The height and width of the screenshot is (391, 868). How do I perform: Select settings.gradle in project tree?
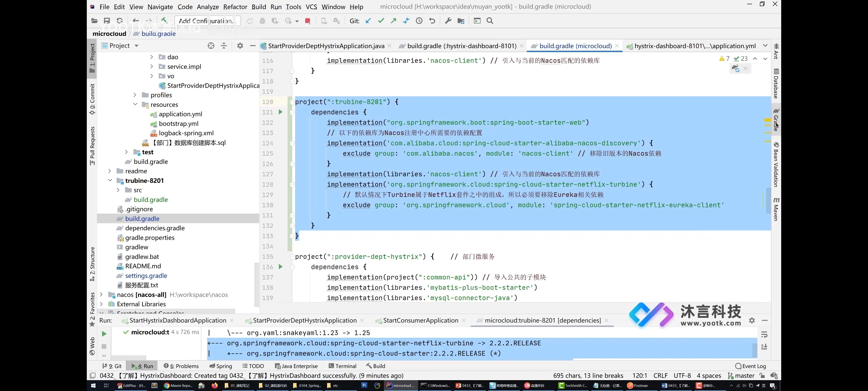146,276
